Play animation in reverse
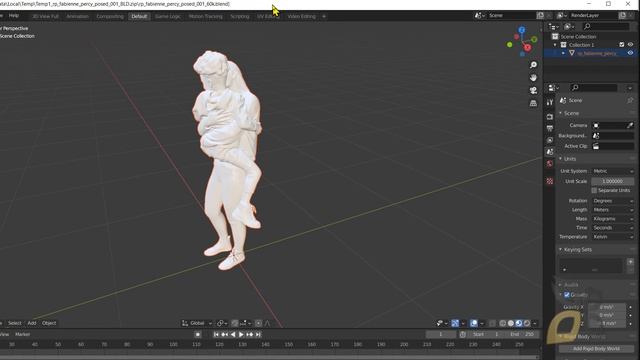This screenshot has height=360, width=640. tap(233, 335)
